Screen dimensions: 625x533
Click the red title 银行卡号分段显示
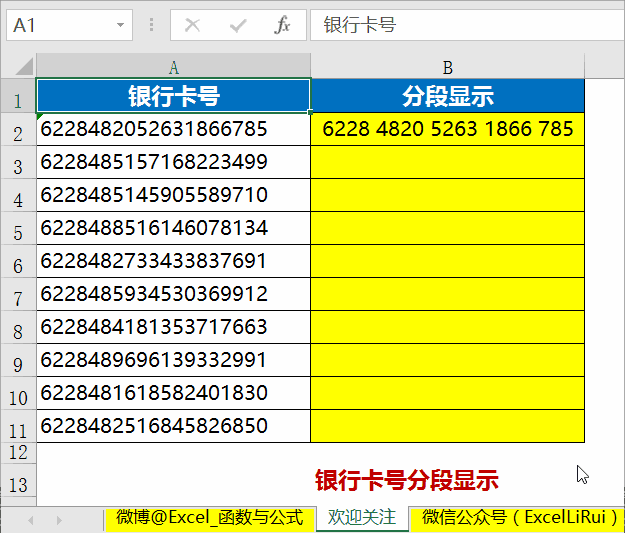[407, 480]
